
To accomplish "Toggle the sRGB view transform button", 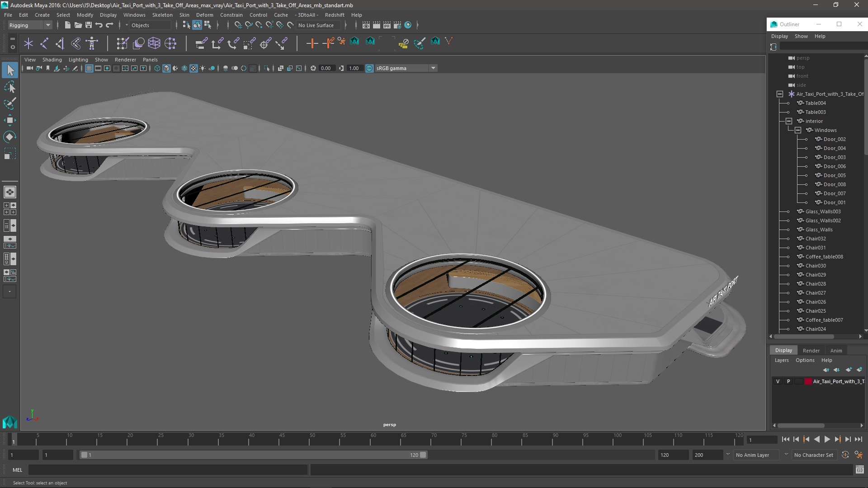I will point(369,68).
